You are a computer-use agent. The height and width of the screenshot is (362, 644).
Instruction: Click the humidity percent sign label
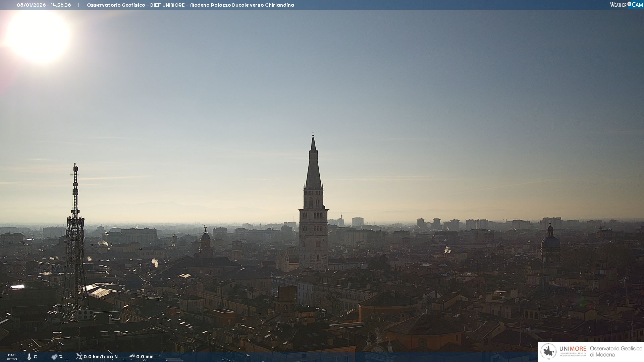pyautogui.click(x=61, y=357)
